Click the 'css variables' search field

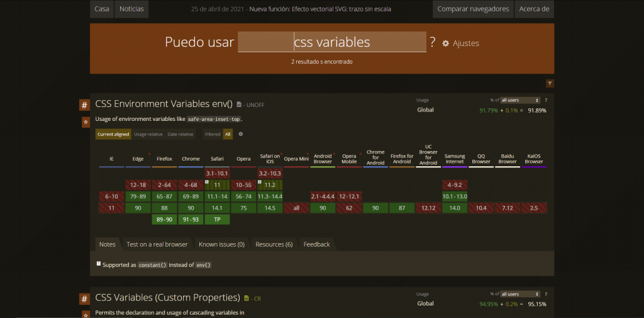pyautogui.click(x=332, y=42)
